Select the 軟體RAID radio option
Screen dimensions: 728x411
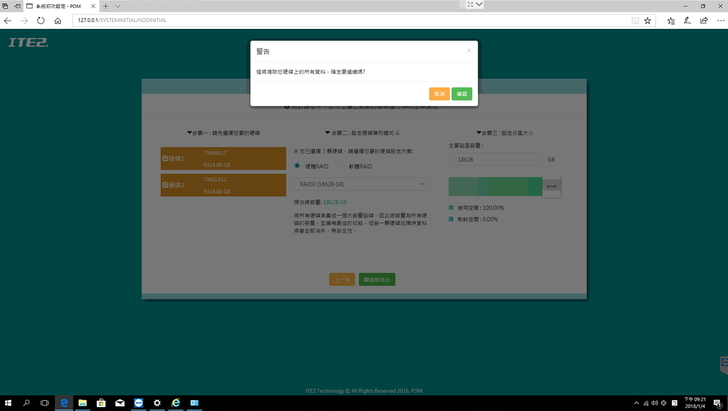click(339, 165)
